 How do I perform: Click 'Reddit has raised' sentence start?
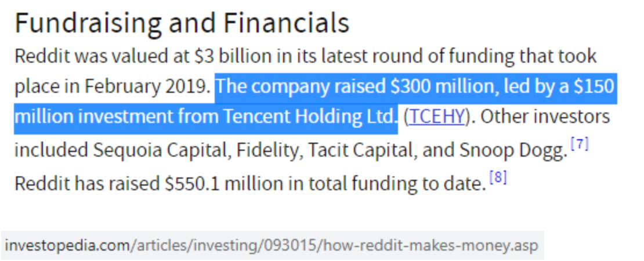(88, 183)
